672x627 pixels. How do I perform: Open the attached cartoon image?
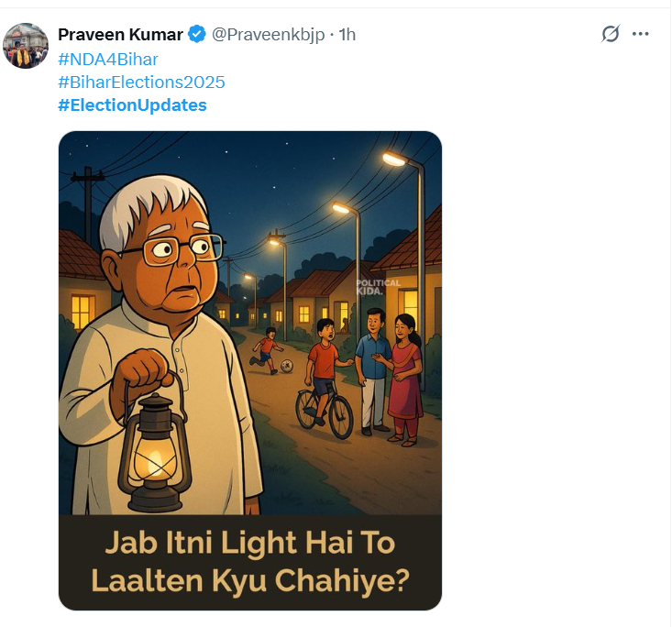point(250,321)
